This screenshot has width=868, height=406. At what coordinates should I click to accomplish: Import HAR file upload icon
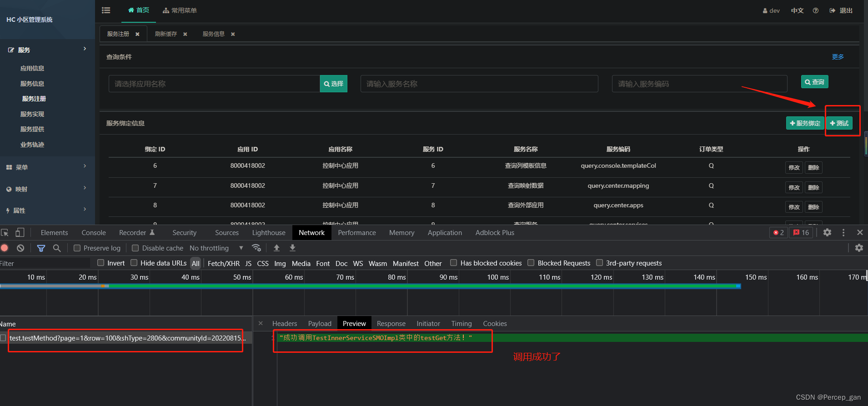276,248
